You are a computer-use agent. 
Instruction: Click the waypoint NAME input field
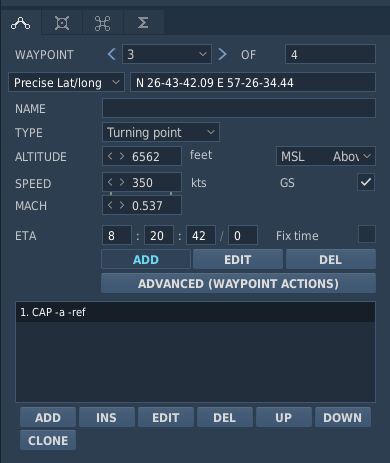(239, 108)
